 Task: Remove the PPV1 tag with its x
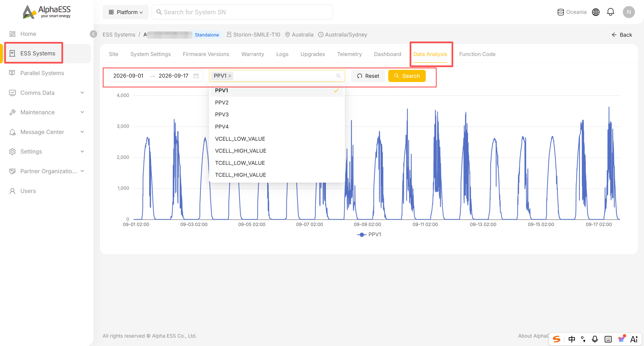(x=230, y=76)
